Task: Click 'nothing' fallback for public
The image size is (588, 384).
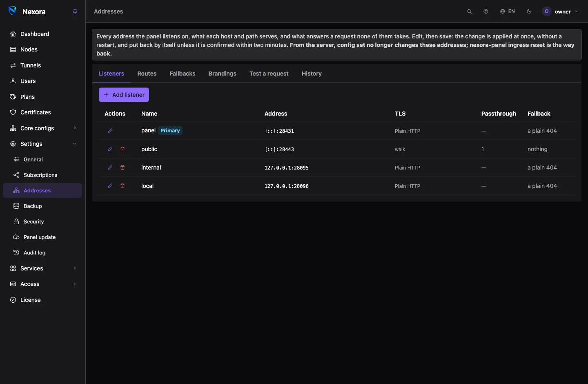Action: tap(537, 149)
